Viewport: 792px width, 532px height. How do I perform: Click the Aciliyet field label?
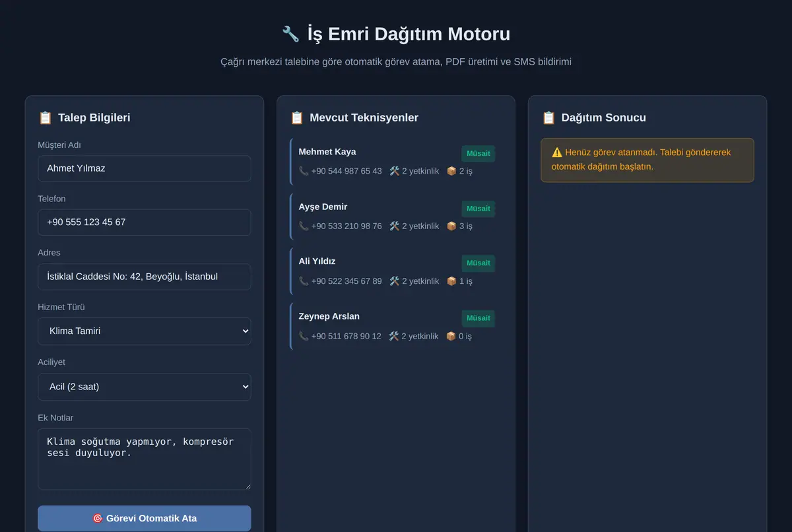[x=51, y=362]
